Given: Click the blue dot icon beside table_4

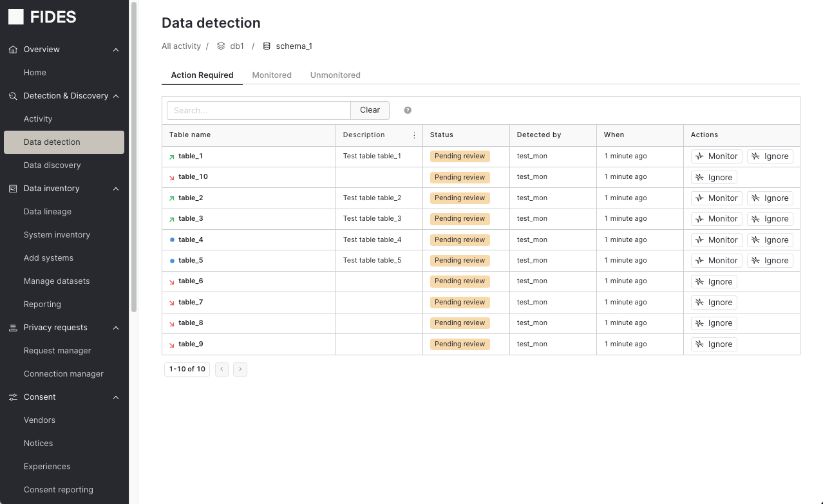Looking at the screenshot, I should [x=172, y=239].
